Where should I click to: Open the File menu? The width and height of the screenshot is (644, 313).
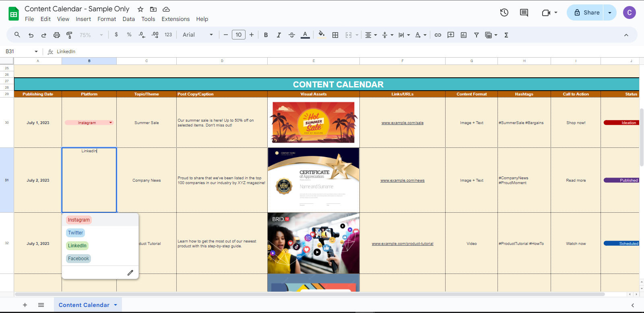(29, 19)
